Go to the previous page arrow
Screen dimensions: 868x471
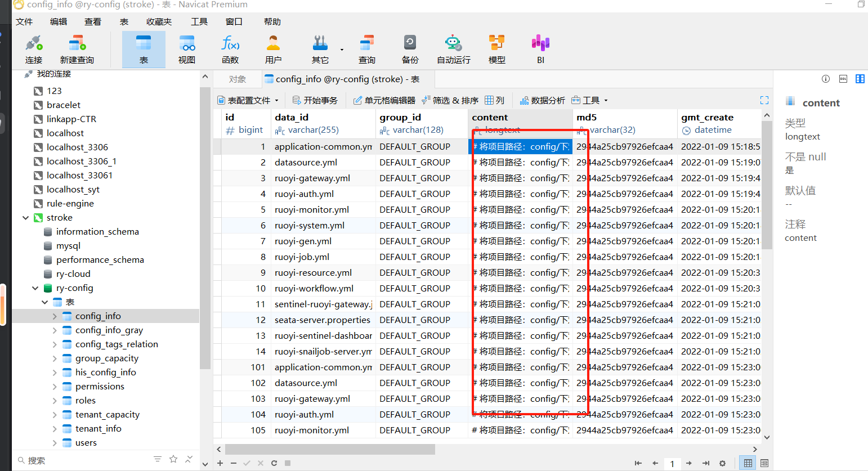(655, 463)
